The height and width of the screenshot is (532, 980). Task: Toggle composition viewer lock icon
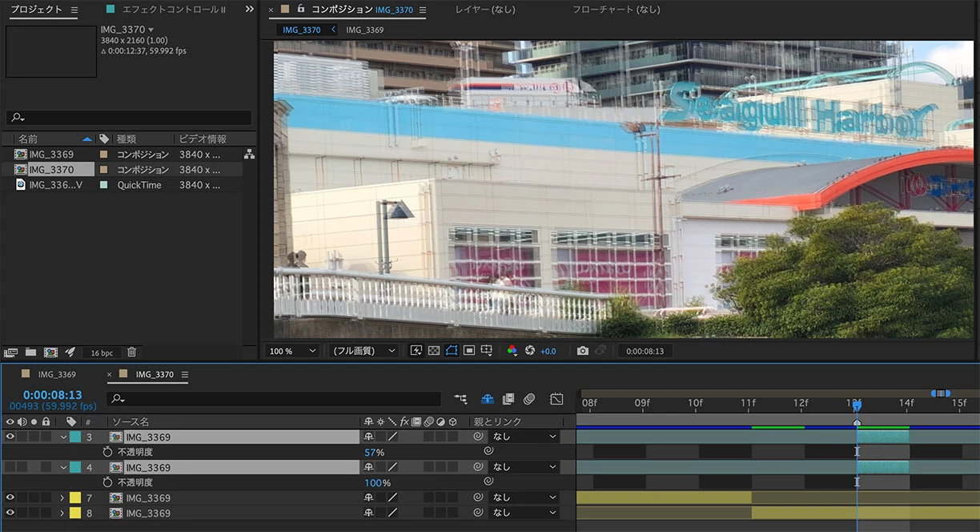301,9
